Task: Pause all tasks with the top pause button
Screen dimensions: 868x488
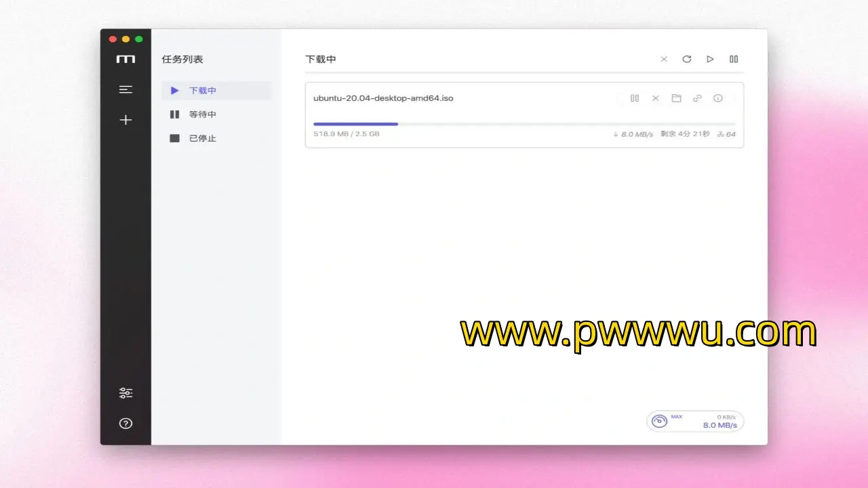Action: 734,60
